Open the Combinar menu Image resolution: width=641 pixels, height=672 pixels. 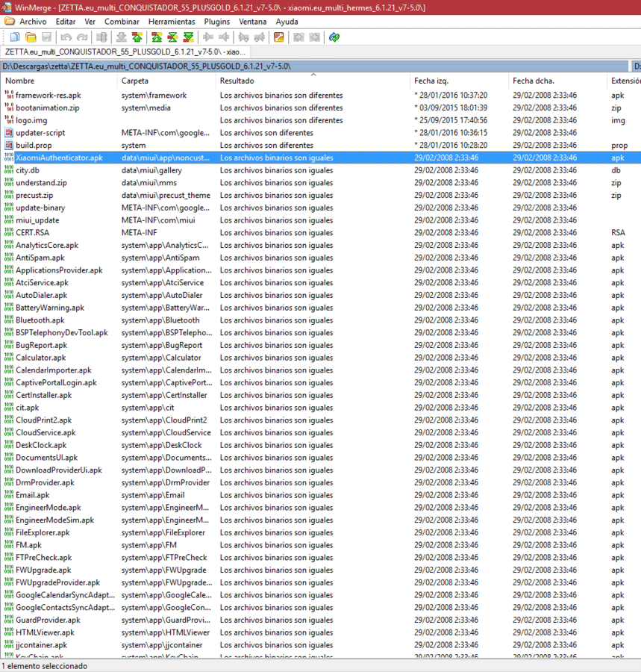[x=122, y=22]
